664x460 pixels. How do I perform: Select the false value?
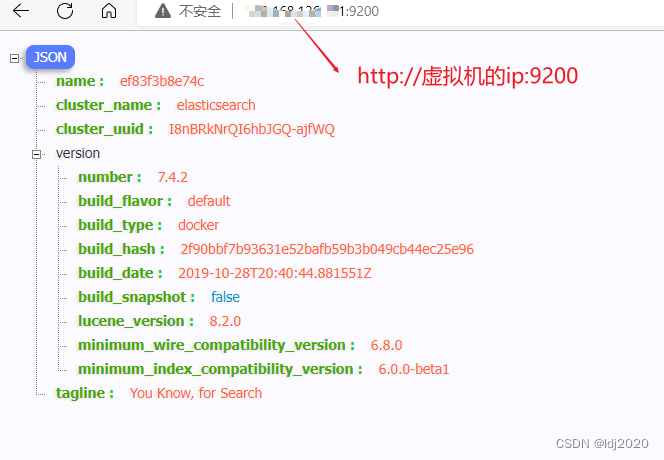225,297
